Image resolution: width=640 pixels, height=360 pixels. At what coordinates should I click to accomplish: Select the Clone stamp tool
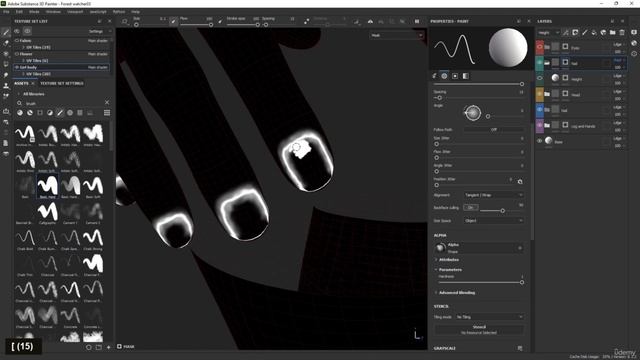(x=6, y=86)
